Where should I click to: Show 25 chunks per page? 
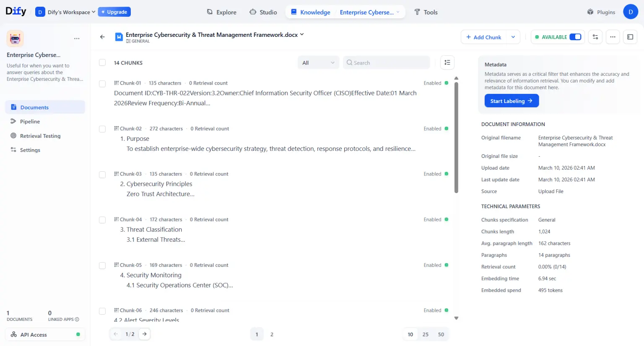[x=426, y=334]
